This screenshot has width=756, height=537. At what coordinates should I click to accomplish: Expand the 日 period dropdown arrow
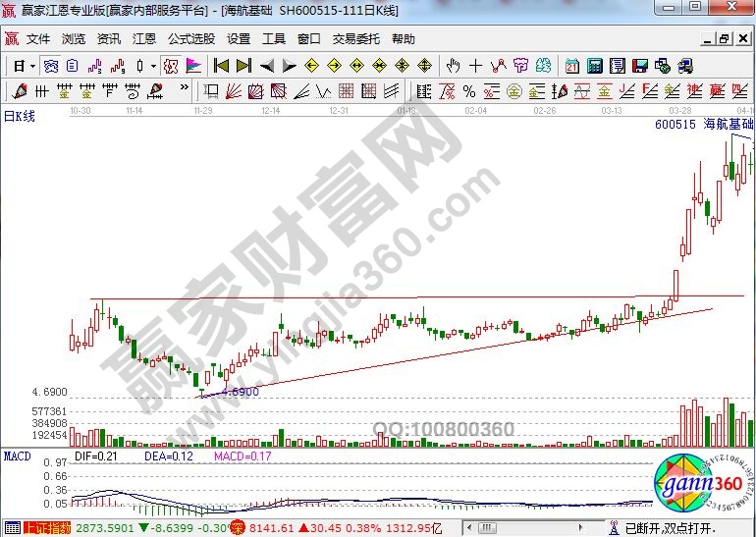point(32,67)
